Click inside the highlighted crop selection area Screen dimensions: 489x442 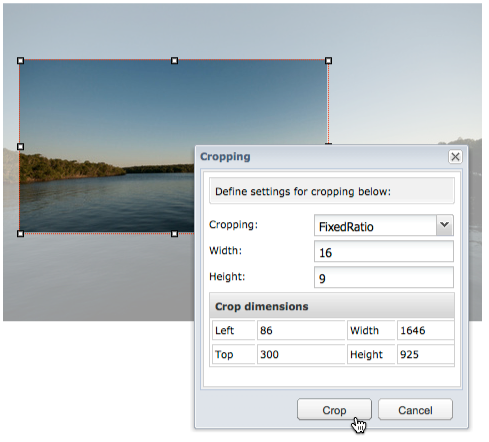click(107, 133)
